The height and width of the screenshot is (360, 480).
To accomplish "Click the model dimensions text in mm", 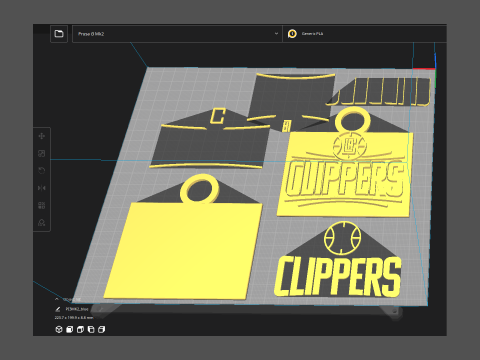I will point(74,318).
